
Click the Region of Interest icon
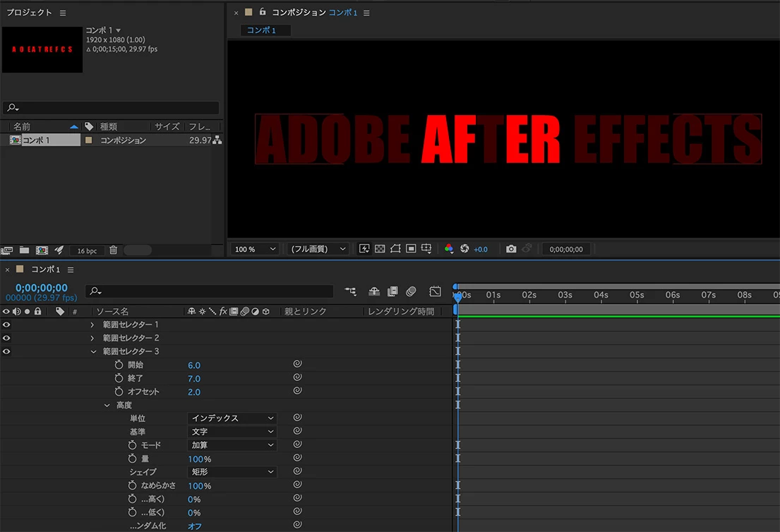click(x=411, y=248)
